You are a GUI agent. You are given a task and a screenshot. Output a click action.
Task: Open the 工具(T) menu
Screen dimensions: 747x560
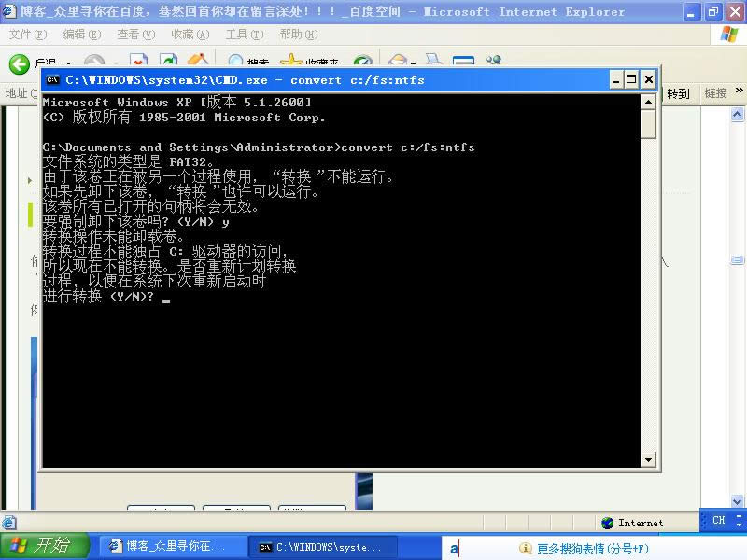[x=244, y=35]
